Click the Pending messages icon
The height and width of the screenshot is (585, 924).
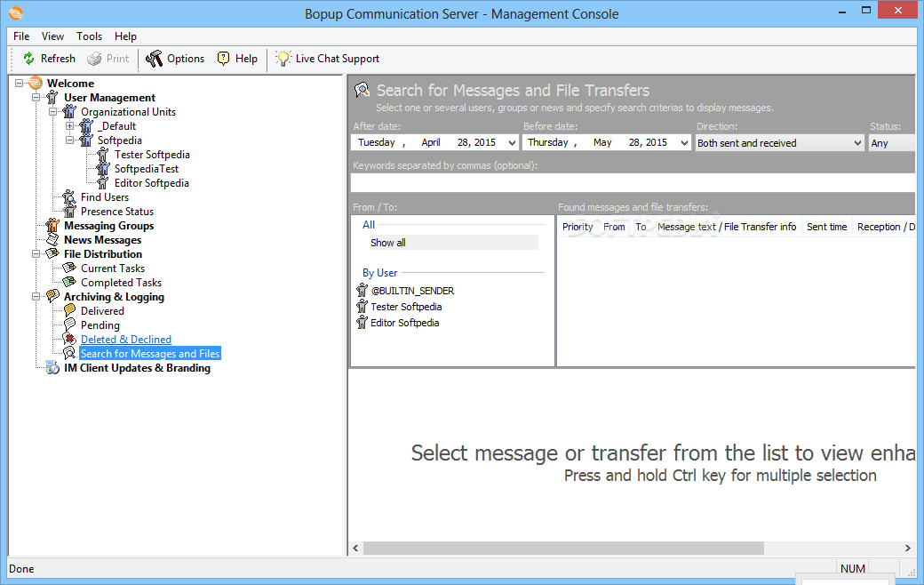[x=69, y=325]
